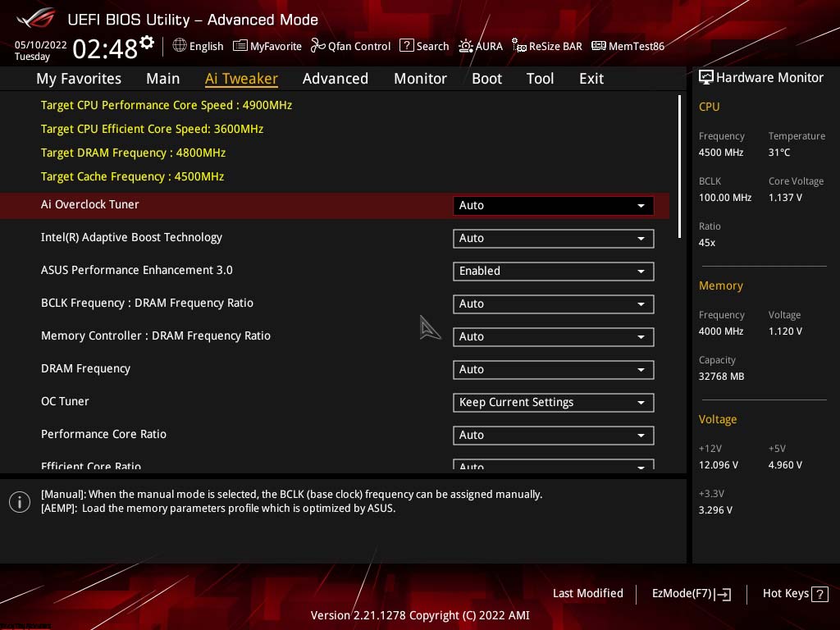Click Target CPU Efficient Core Speed text

[x=152, y=129]
